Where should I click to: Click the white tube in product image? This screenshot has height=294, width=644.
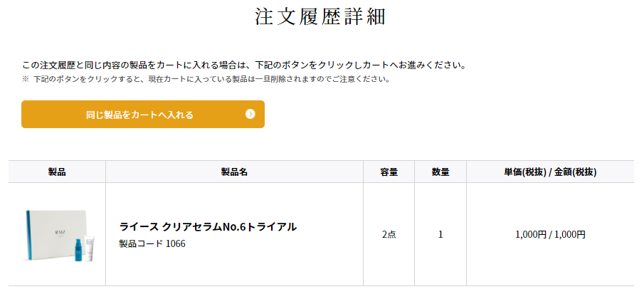(x=90, y=248)
